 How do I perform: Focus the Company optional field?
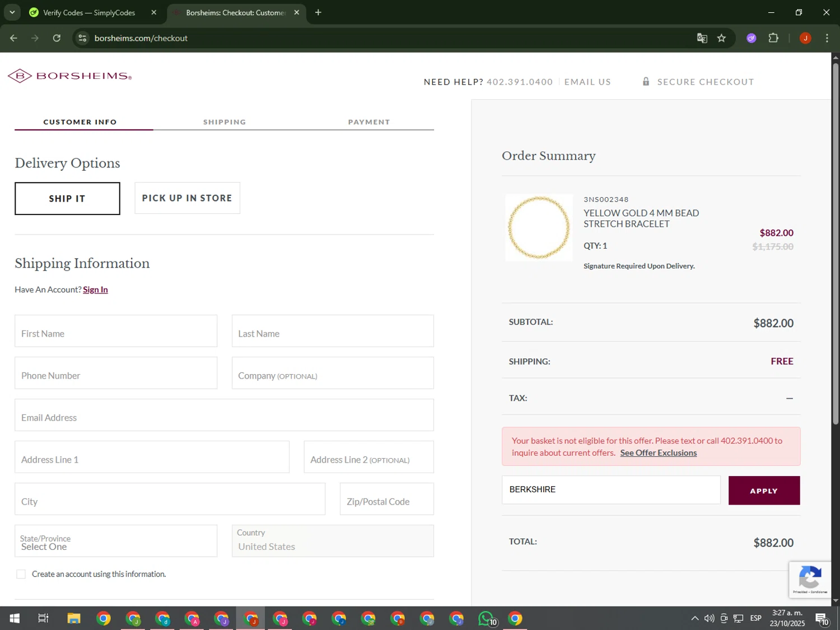(x=333, y=373)
